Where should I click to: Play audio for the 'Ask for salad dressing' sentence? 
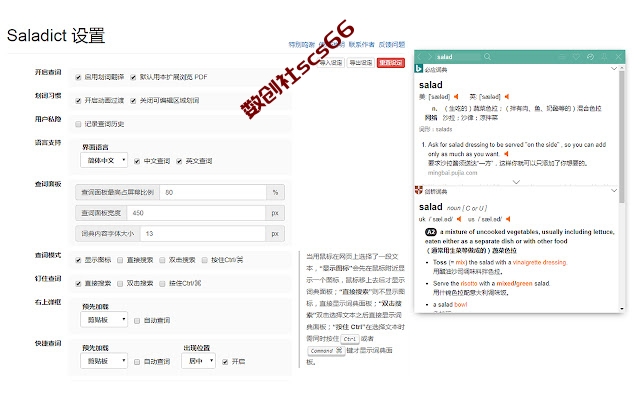(506, 154)
